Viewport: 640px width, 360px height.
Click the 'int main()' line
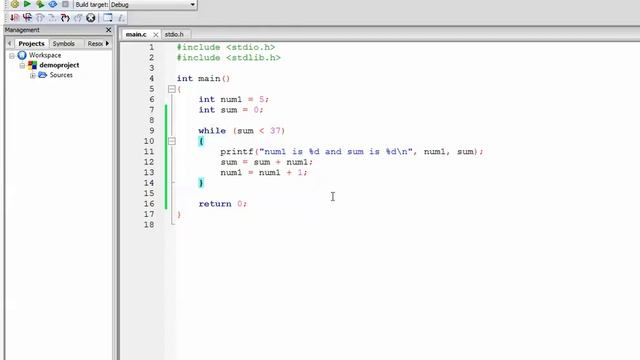tap(203, 78)
